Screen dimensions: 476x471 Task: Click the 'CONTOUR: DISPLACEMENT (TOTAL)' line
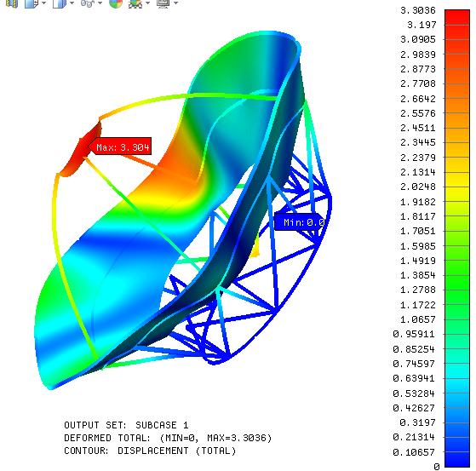(150, 451)
